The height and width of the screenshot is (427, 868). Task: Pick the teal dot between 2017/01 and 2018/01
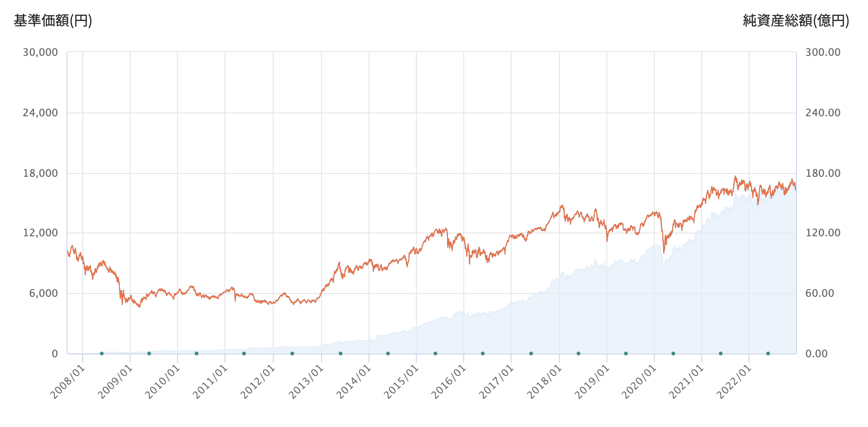[531, 354]
